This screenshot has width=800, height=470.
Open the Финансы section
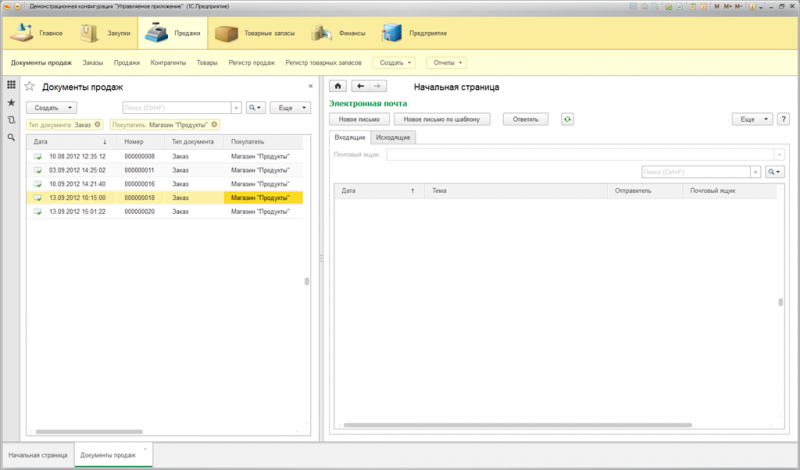coord(338,33)
